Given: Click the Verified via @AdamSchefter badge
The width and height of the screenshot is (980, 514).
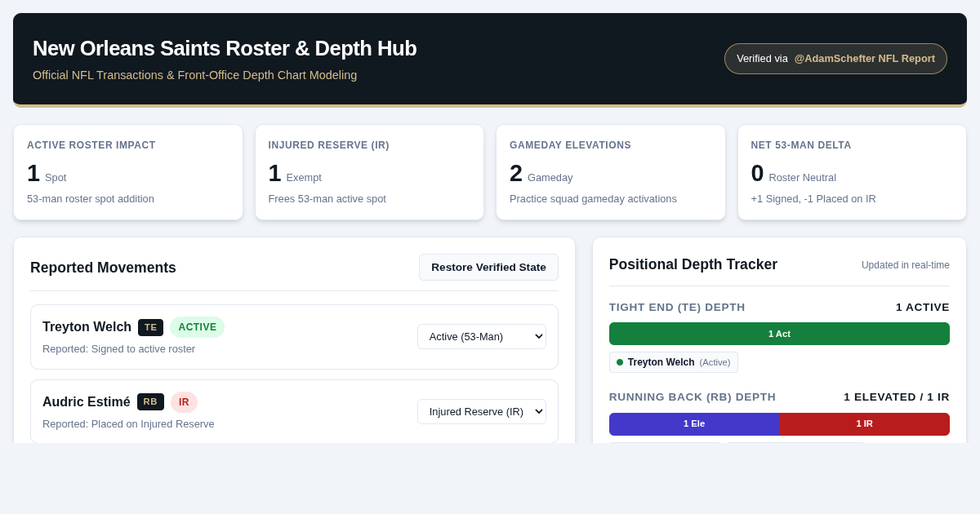Looking at the screenshot, I should coord(835,59).
